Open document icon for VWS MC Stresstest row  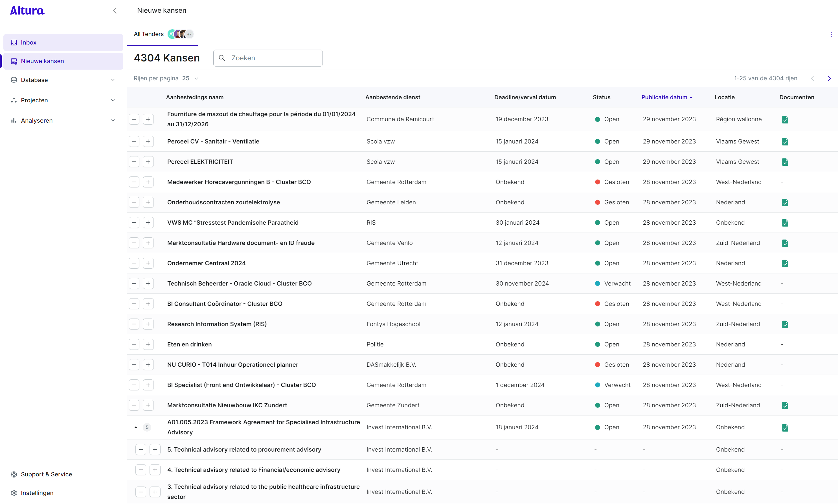point(785,223)
